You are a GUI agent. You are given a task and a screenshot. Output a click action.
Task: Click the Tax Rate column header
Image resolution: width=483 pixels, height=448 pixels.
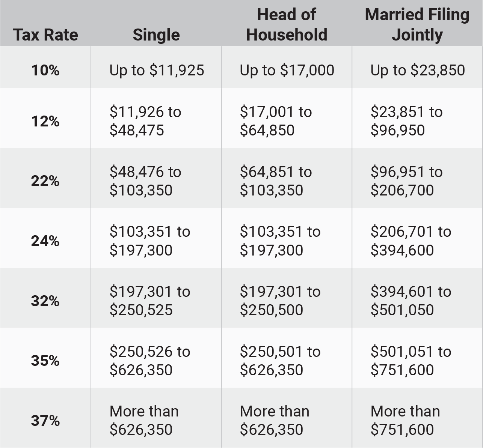click(45, 35)
